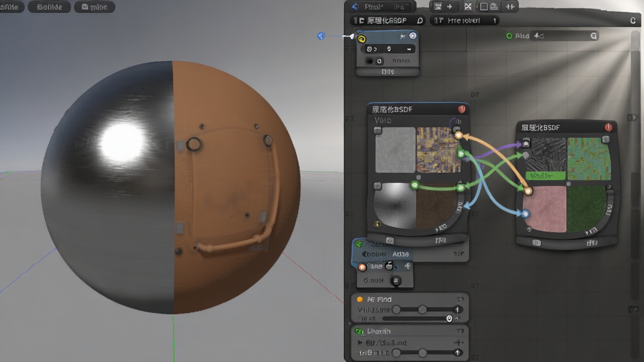The width and height of the screenshot is (644, 362).
Task: Click the pin icon on the small top node
Action: click(x=402, y=37)
